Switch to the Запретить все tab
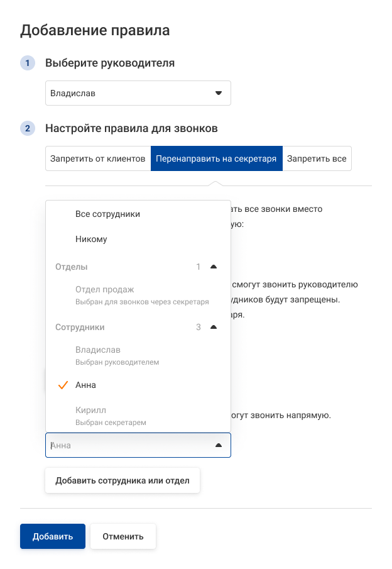The height and width of the screenshot is (569, 392). tap(317, 159)
